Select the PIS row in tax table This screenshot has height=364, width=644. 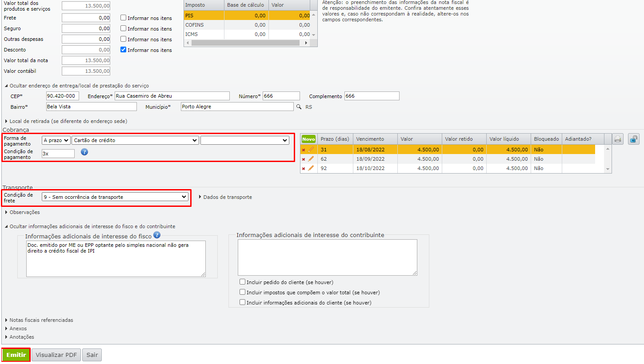tap(247, 16)
